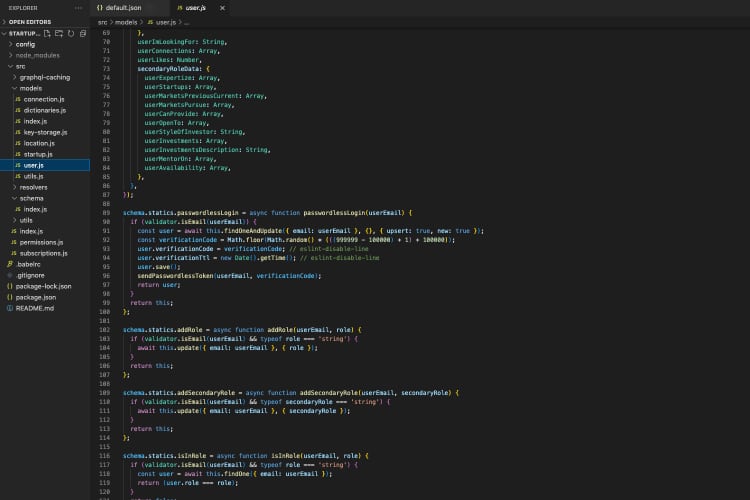Expand the Open Editors section
Image resolution: width=750 pixels, height=500 pixels.
click(x=30, y=21)
